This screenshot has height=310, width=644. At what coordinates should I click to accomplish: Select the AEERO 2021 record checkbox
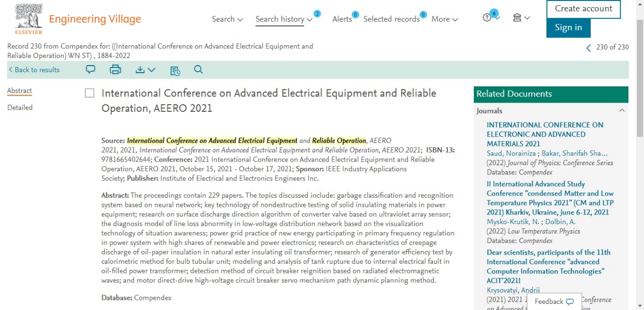coord(89,93)
